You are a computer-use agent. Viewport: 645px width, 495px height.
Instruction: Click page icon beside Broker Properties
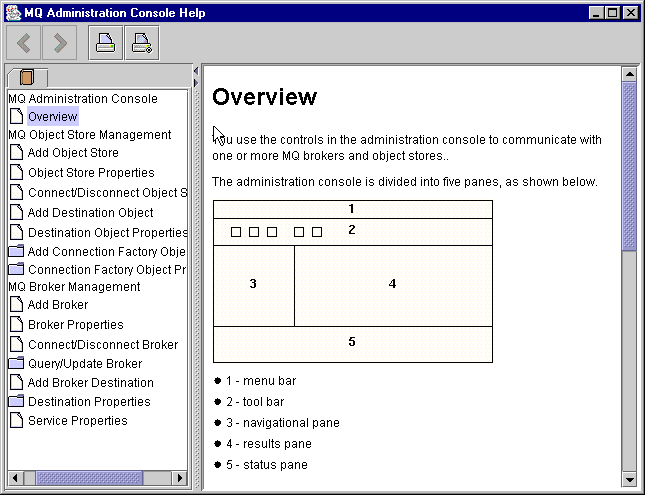click(x=16, y=324)
